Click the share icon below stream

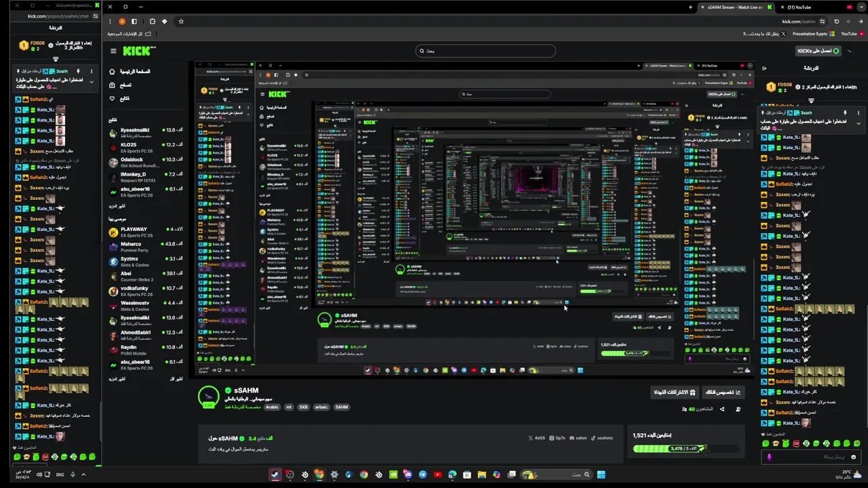coord(722,409)
